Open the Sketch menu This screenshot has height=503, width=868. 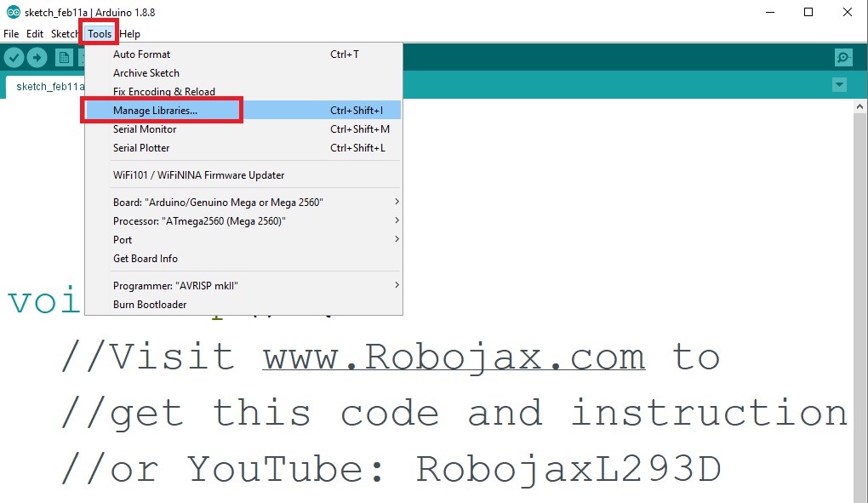tap(64, 34)
